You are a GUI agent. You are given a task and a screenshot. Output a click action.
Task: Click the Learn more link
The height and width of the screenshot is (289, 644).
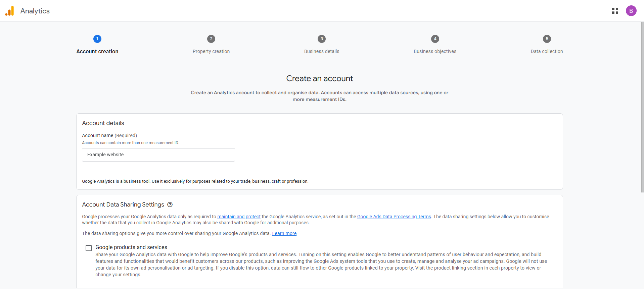point(284,233)
